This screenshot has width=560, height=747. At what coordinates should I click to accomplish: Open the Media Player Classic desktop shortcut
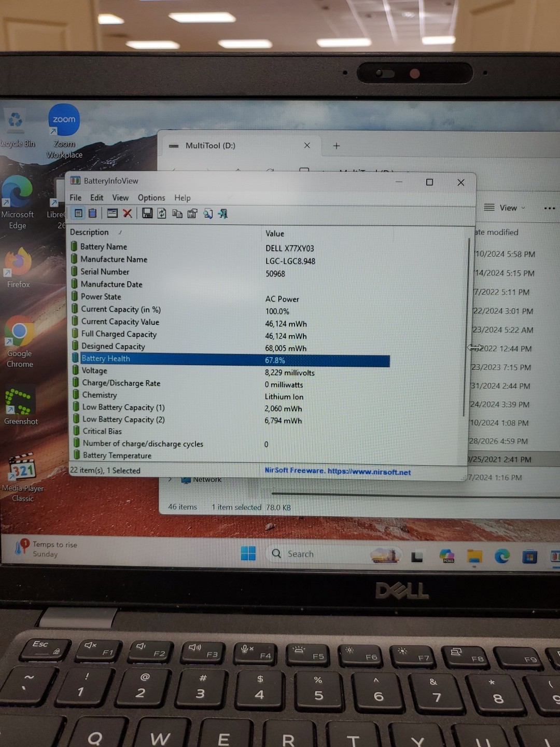point(23,478)
